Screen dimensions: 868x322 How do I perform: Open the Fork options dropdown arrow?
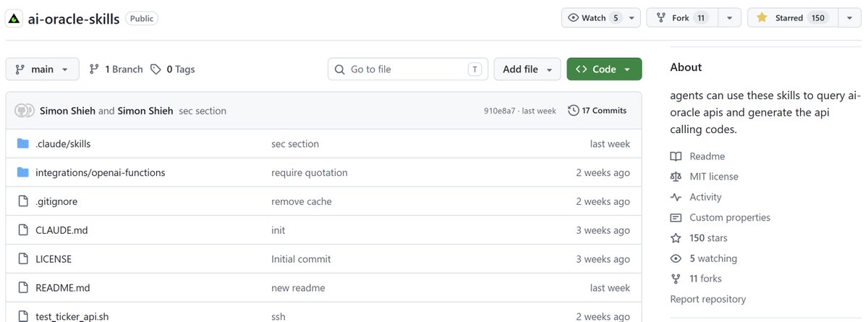pos(730,18)
